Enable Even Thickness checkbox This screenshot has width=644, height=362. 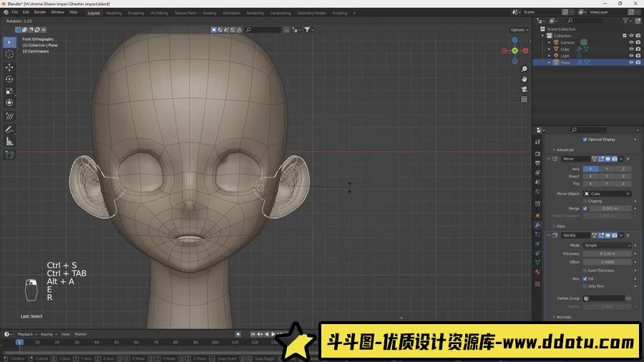585,270
